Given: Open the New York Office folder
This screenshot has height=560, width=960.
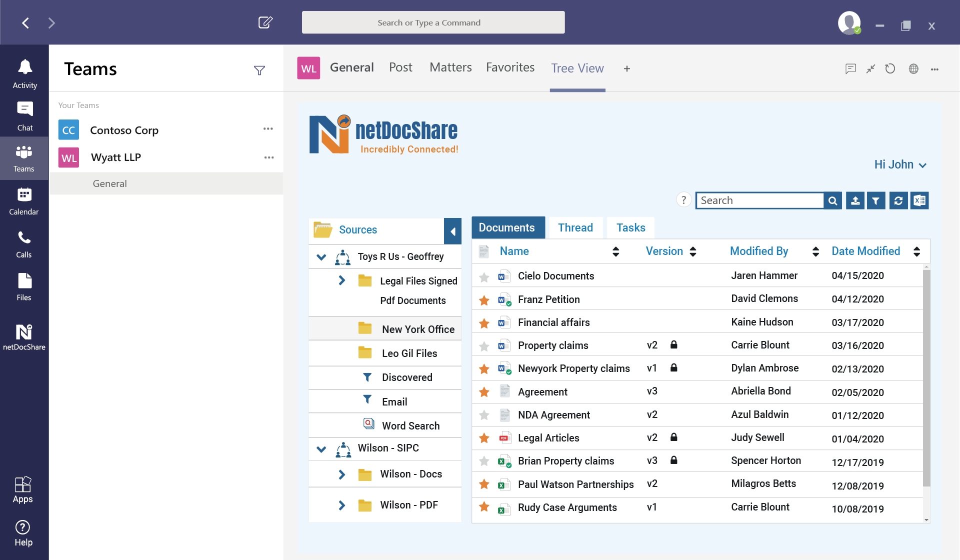Looking at the screenshot, I should point(385,329).
